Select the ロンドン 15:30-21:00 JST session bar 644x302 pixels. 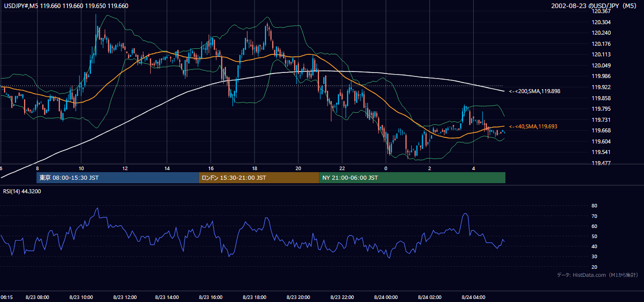coord(259,178)
